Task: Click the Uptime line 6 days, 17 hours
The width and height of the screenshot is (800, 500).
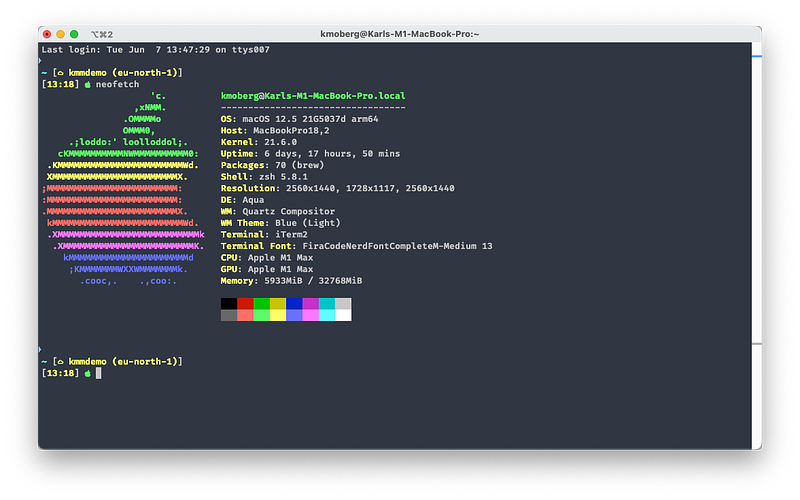Action: (310, 154)
